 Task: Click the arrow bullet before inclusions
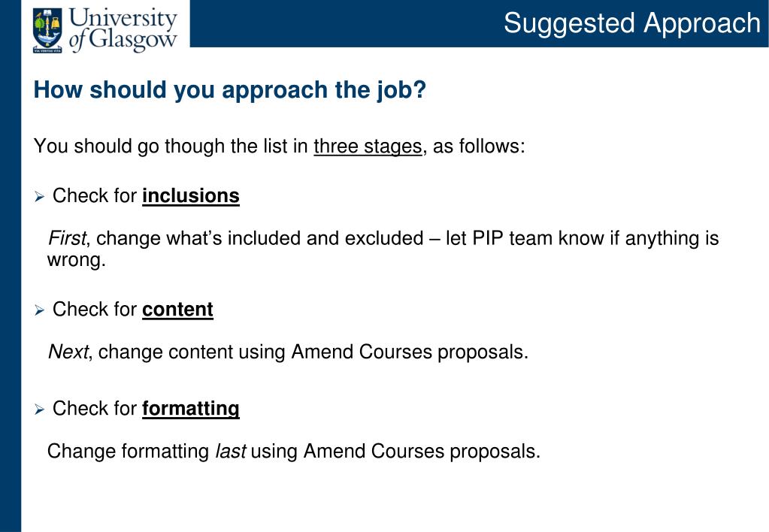tap(40, 197)
